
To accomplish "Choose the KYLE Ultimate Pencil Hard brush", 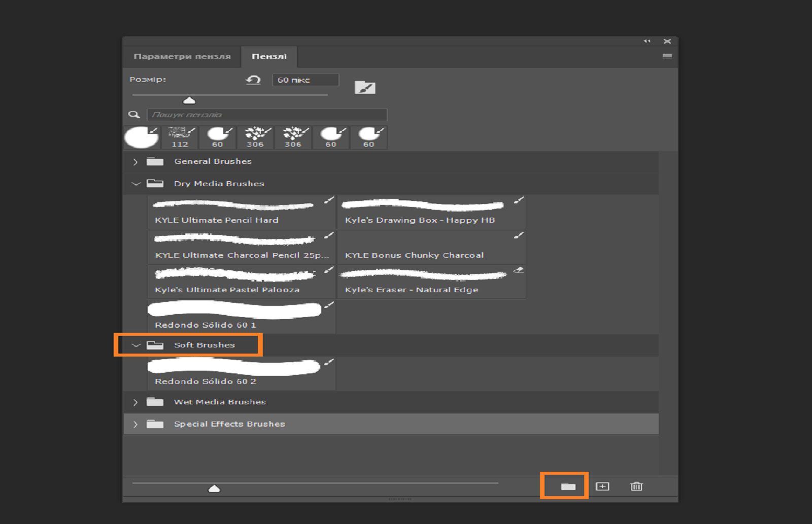I will [x=242, y=212].
